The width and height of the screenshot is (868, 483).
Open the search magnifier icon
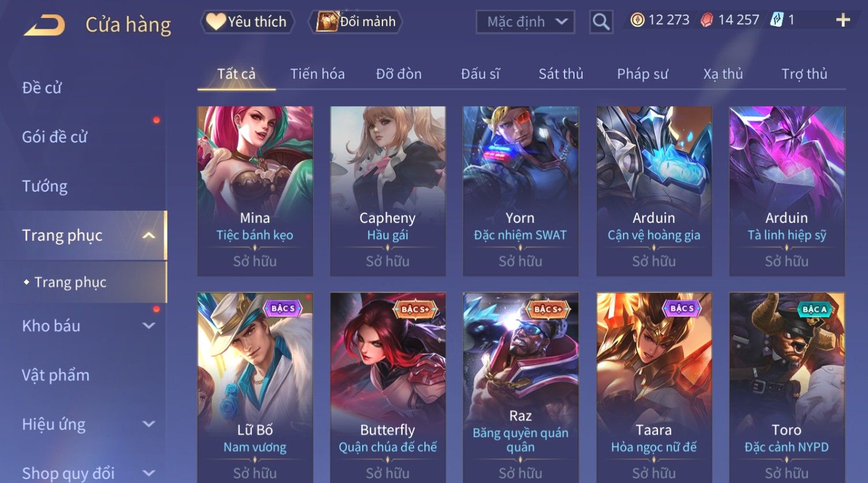tap(601, 22)
